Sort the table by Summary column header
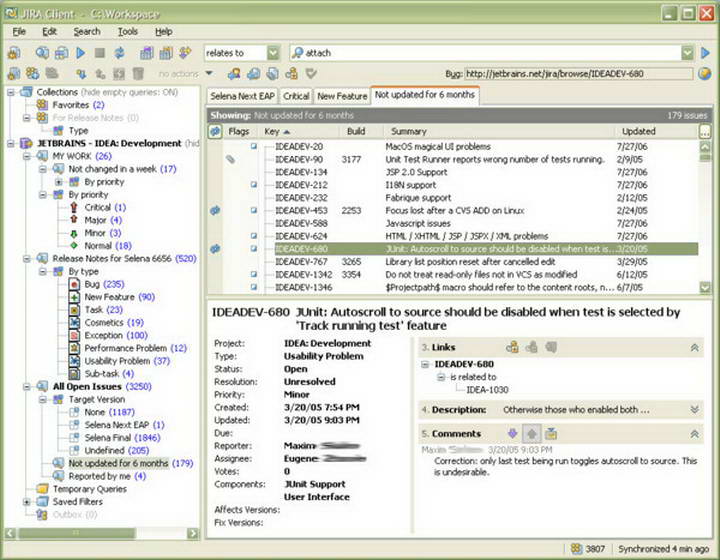The width and height of the screenshot is (720, 560). [x=499, y=132]
